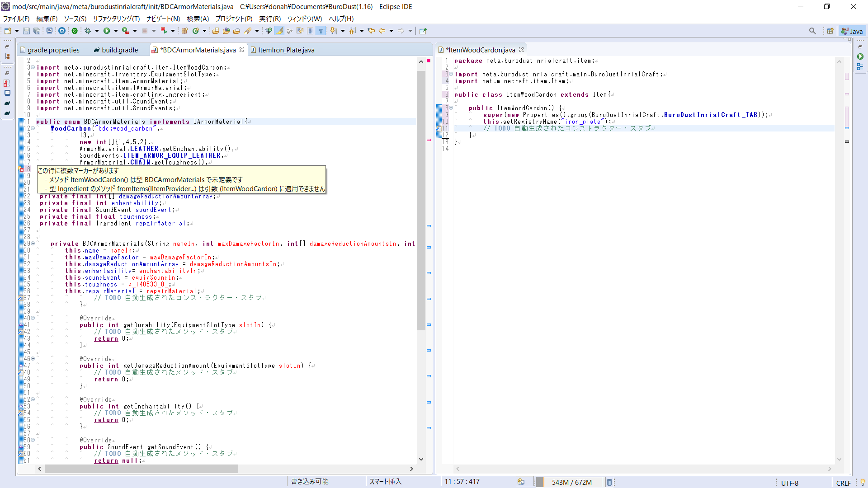Switch to the build.gradle tab

click(119, 50)
